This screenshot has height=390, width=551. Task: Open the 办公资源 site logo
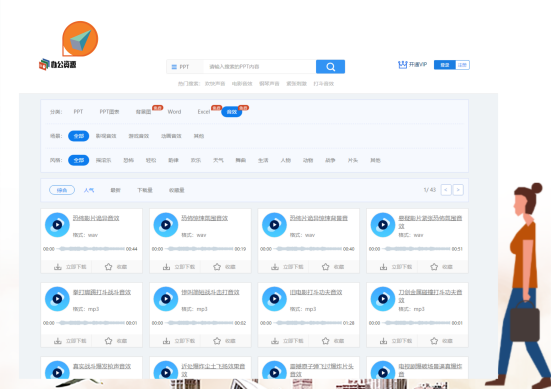coord(58,65)
